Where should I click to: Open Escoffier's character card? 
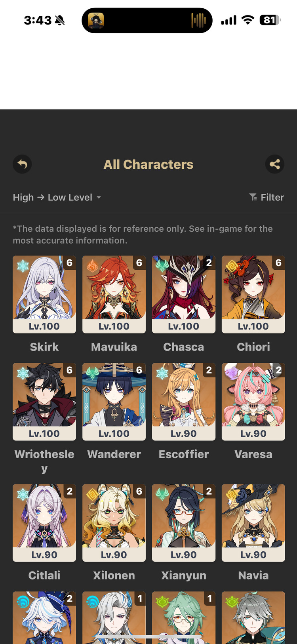click(x=184, y=402)
